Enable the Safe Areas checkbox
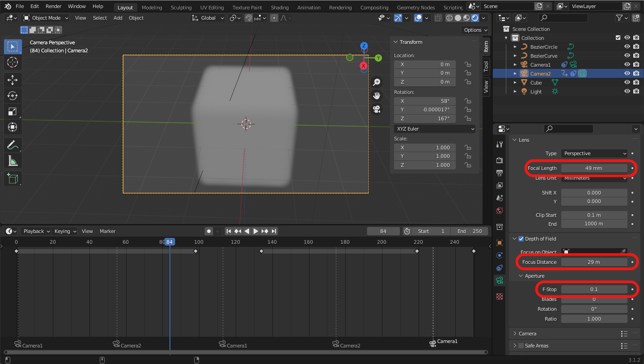 521,346
